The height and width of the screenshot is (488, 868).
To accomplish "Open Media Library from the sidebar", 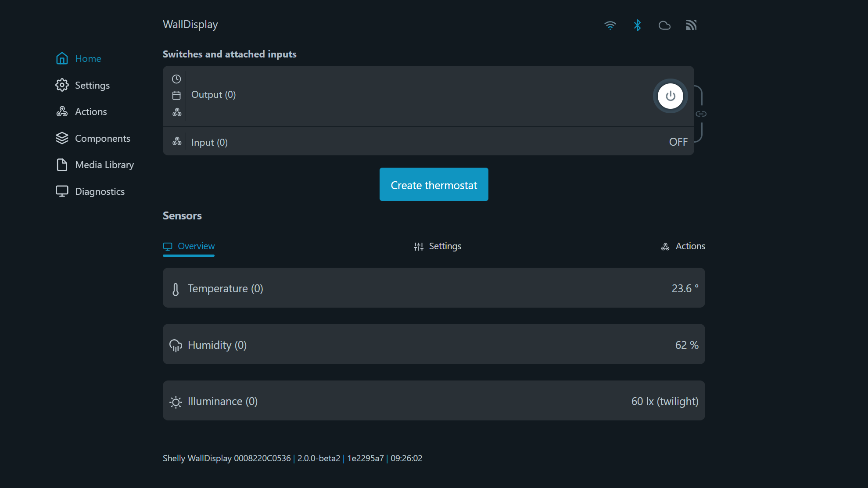I will 104,165.
